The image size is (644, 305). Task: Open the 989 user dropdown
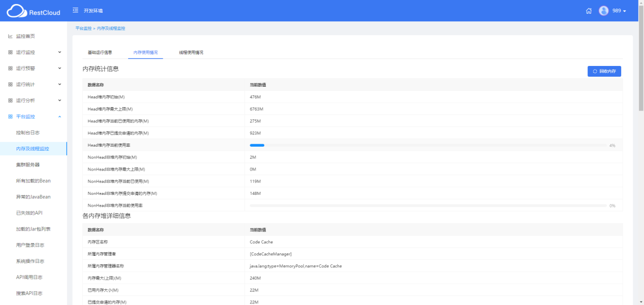point(619,11)
